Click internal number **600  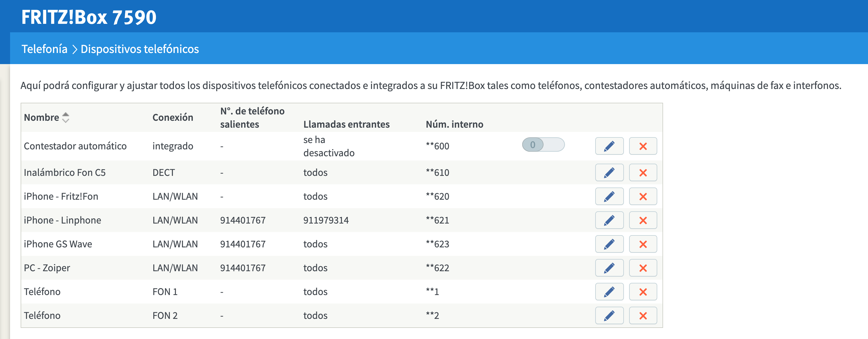coord(437,146)
